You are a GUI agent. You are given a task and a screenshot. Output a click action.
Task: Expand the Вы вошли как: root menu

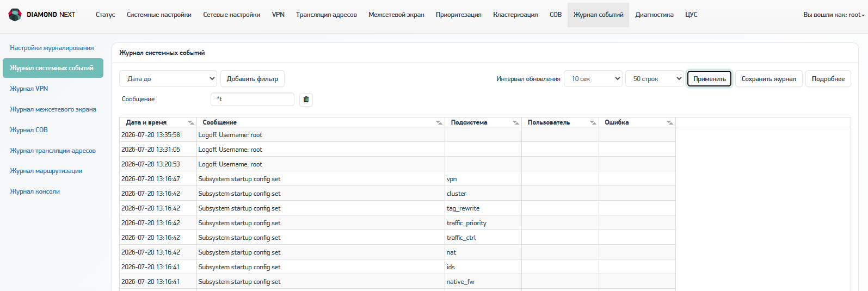point(834,15)
